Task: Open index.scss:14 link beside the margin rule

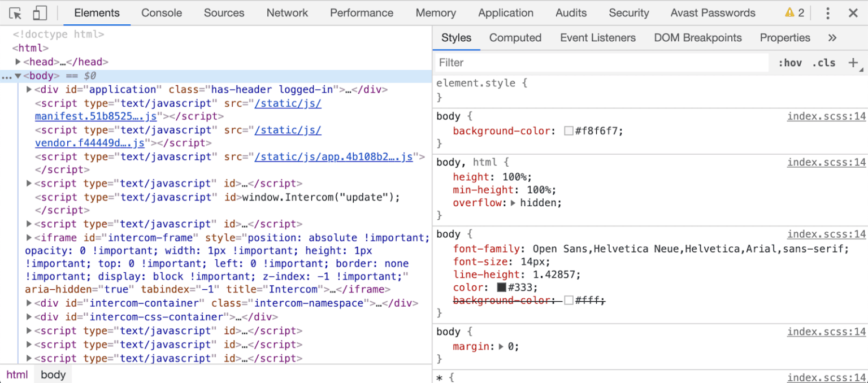Action: point(827,332)
